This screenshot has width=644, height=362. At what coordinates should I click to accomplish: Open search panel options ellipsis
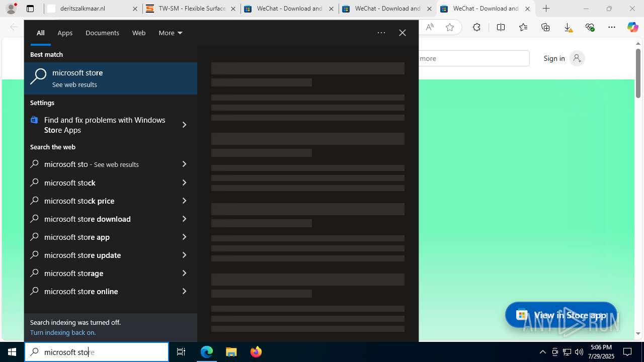click(381, 33)
